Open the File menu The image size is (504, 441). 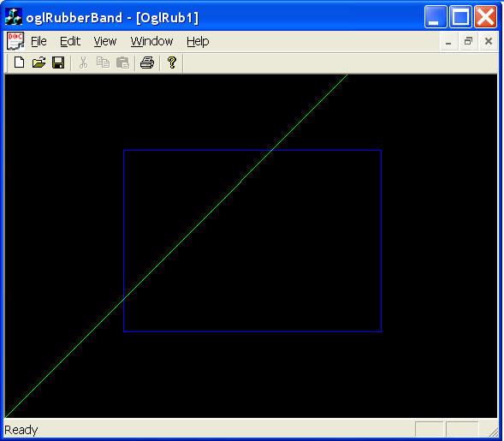[39, 41]
